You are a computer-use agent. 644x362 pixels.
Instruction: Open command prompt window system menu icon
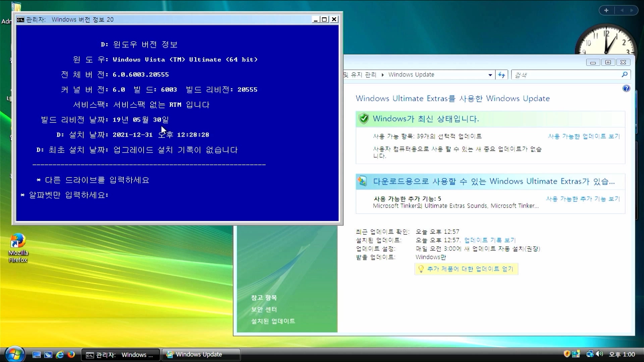(x=20, y=19)
